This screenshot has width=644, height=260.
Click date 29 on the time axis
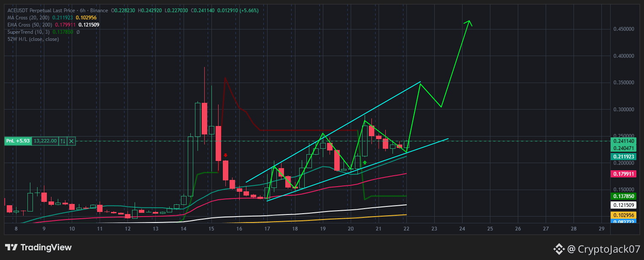(601, 229)
